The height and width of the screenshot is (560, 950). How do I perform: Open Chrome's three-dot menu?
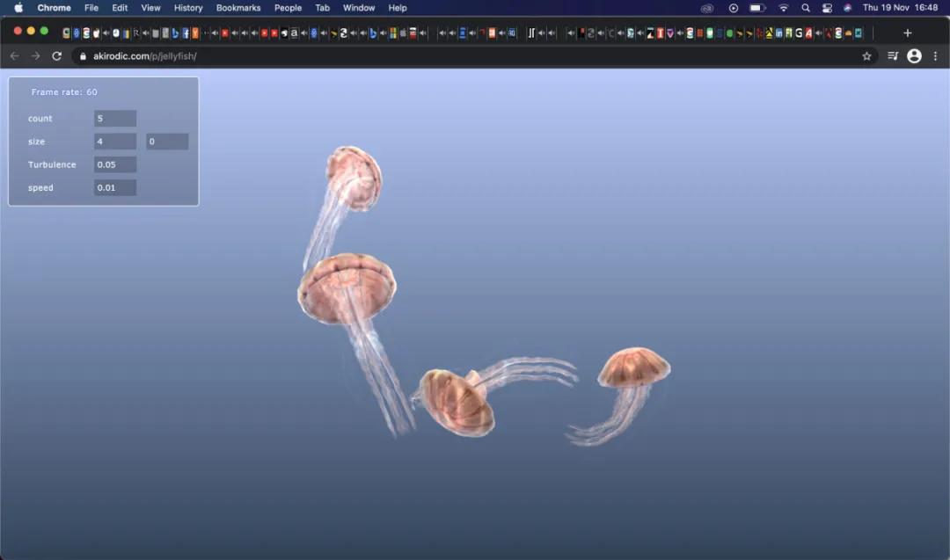934,55
